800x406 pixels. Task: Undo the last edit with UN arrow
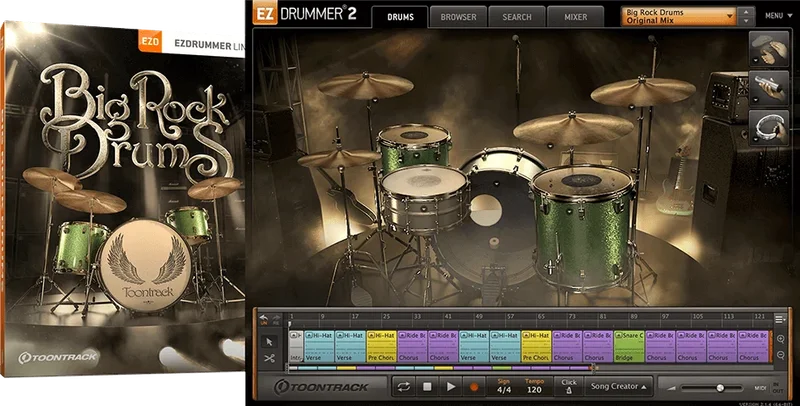264,319
